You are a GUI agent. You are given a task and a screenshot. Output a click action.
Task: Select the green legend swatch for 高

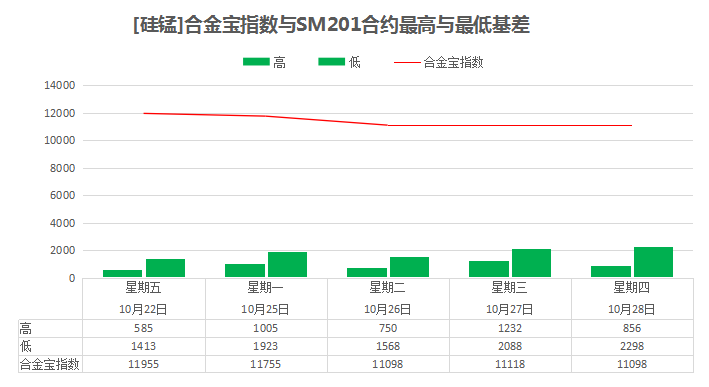256,62
